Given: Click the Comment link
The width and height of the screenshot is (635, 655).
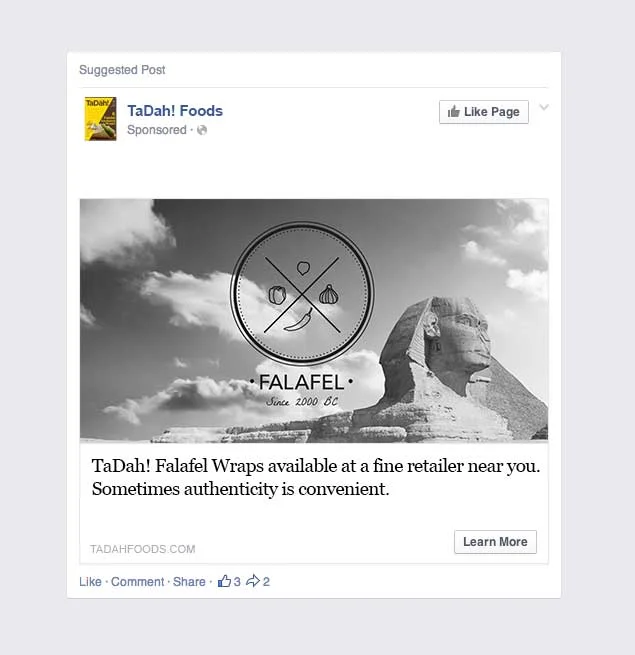Looking at the screenshot, I should click(x=137, y=581).
